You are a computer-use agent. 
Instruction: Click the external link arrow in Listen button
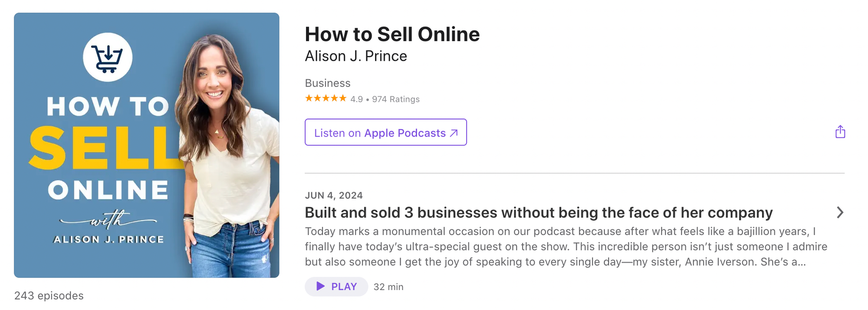point(453,133)
